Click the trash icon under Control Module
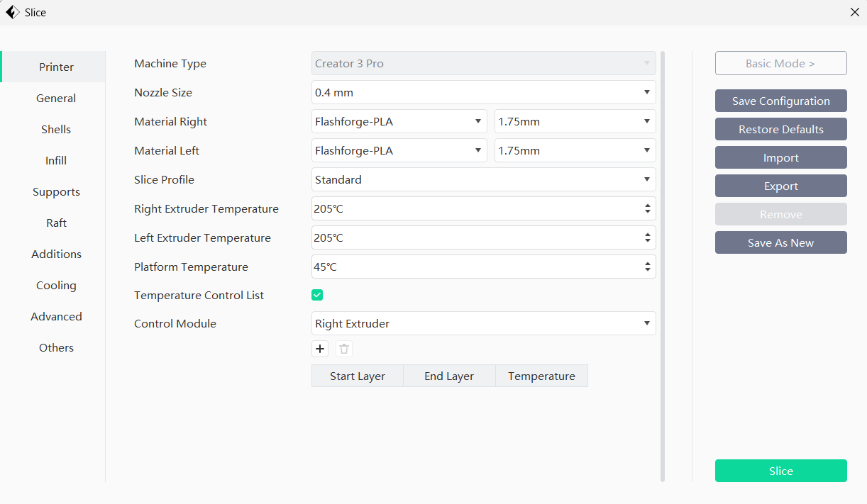The image size is (867, 504). [344, 349]
